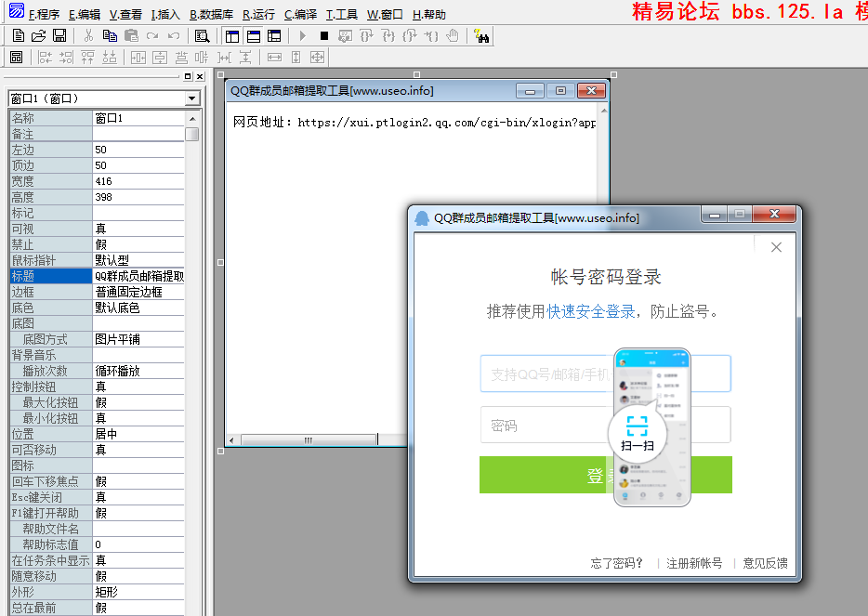Toggle the first panel layout icon
The width and height of the screenshot is (868, 616).
point(232,36)
